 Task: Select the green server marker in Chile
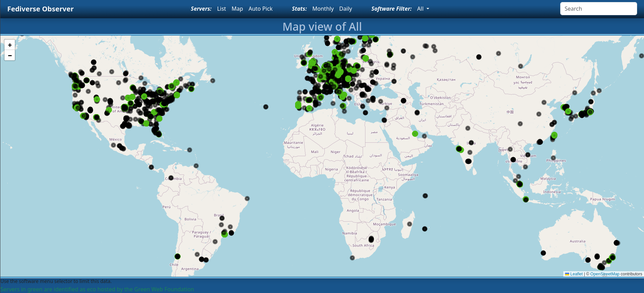[178, 256]
